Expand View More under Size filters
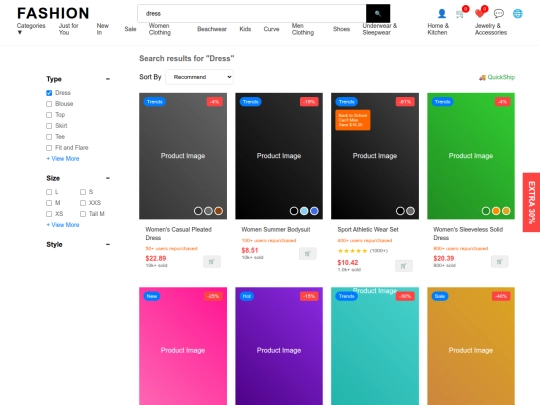The image size is (540, 405). point(63,225)
